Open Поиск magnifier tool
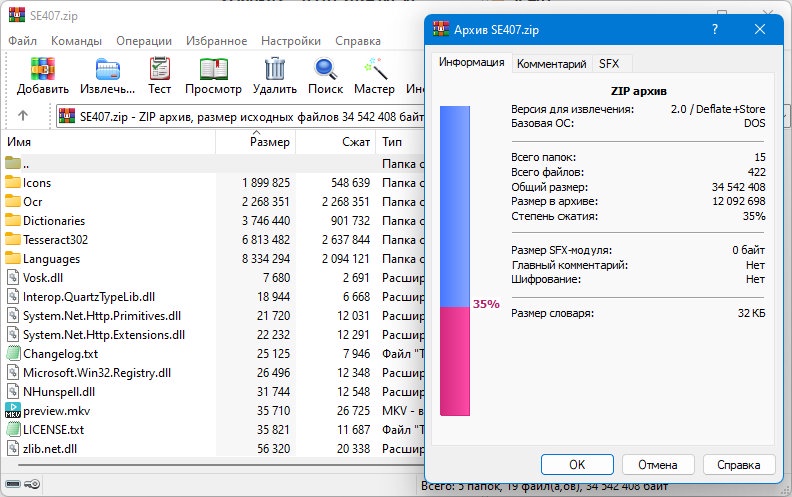The height and width of the screenshot is (497, 792). (325, 69)
